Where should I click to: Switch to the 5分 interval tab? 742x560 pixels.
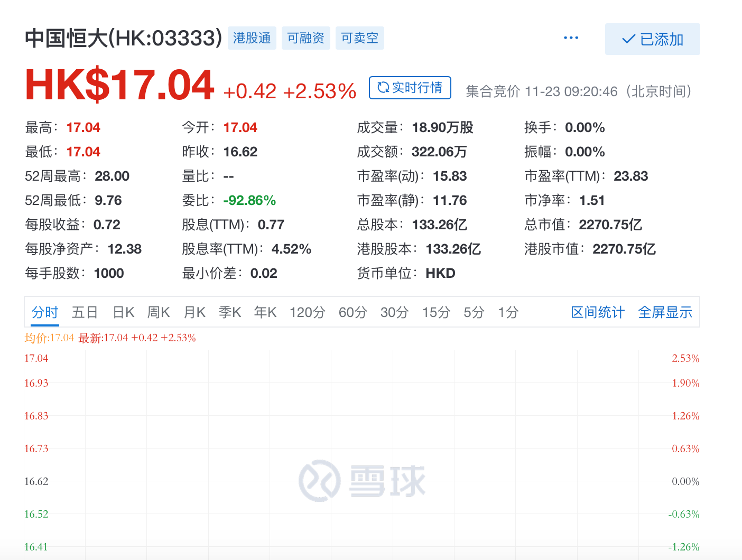pos(474,312)
